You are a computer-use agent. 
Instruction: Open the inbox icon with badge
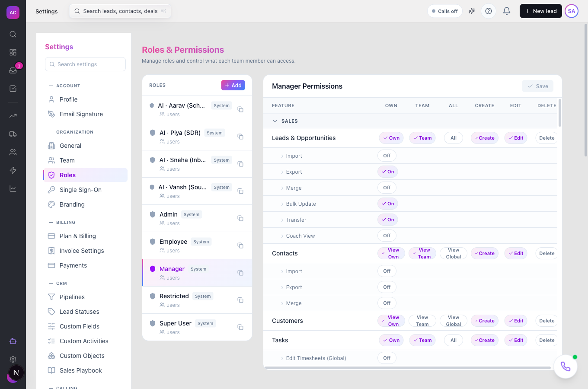coord(13,70)
